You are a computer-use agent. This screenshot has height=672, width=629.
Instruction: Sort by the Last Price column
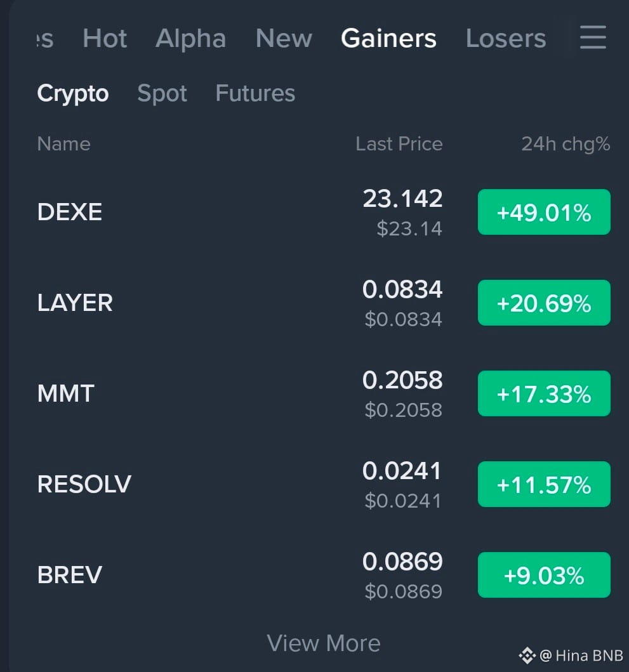399,143
